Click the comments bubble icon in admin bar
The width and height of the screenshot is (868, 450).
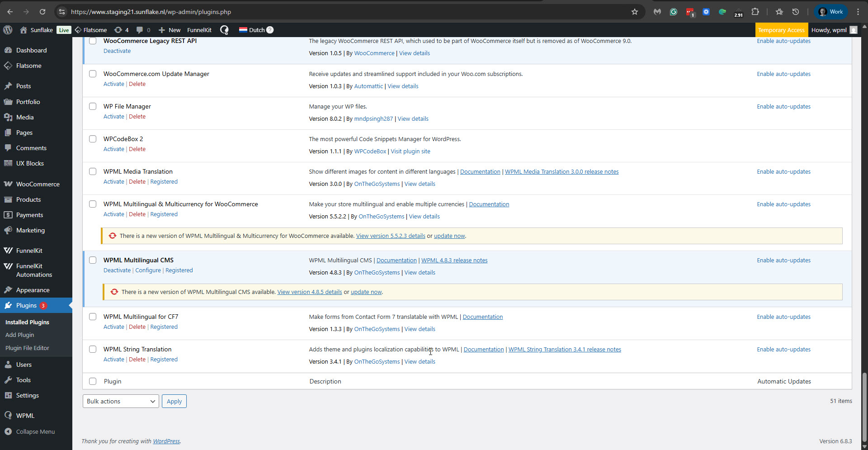pyautogui.click(x=140, y=30)
